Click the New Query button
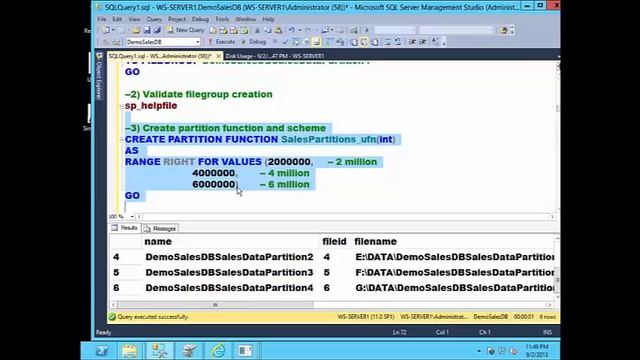Viewport: 640px width, 360px height. pyautogui.click(x=186, y=30)
